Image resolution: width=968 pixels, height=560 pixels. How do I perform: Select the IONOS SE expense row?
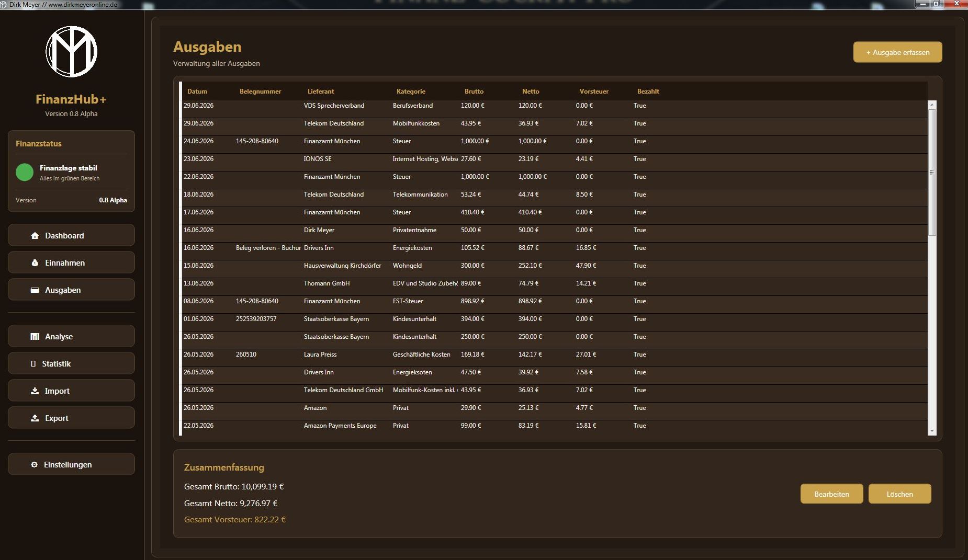pyautogui.click(x=554, y=159)
